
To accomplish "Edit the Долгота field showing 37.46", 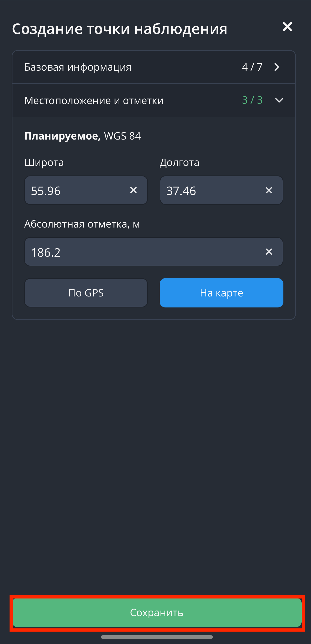I will point(210,190).
